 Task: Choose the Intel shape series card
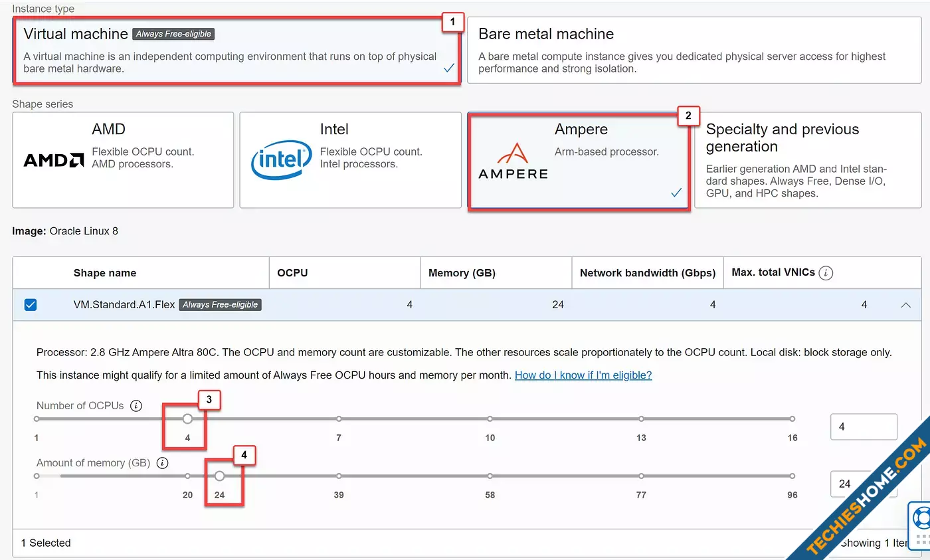[x=350, y=159]
